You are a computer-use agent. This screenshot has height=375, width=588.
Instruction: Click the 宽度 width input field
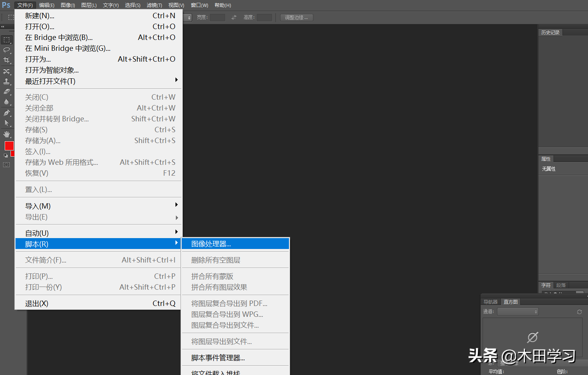pos(217,17)
